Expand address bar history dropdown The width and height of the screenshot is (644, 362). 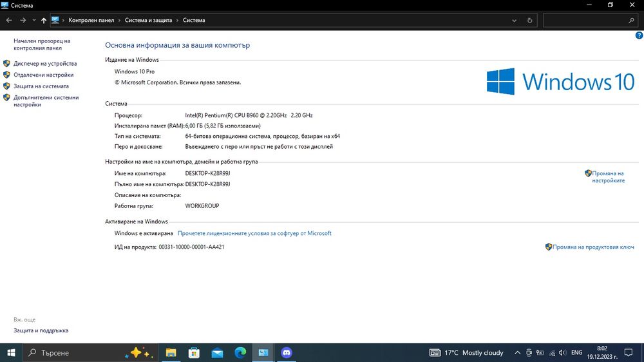pyautogui.click(x=514, y=20)
